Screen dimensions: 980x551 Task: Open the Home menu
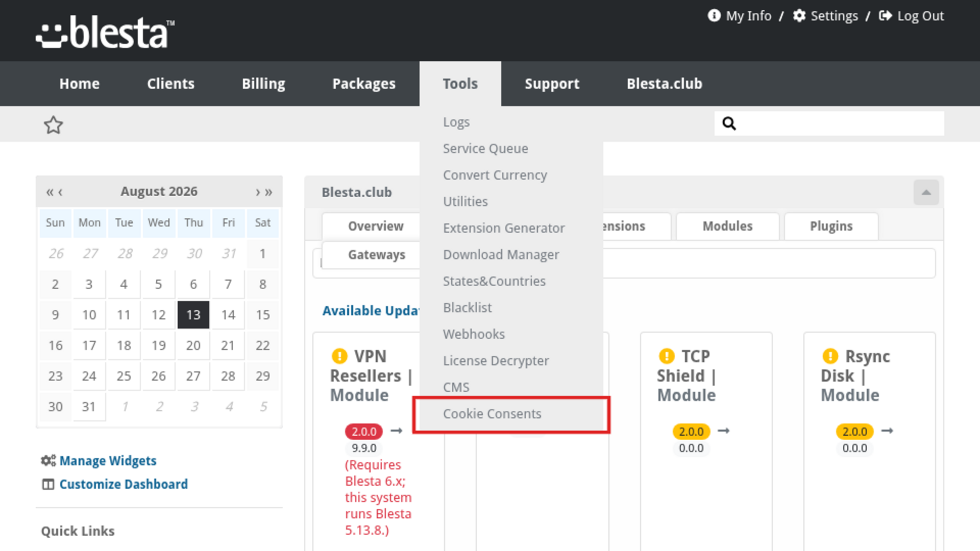[79, 84]
